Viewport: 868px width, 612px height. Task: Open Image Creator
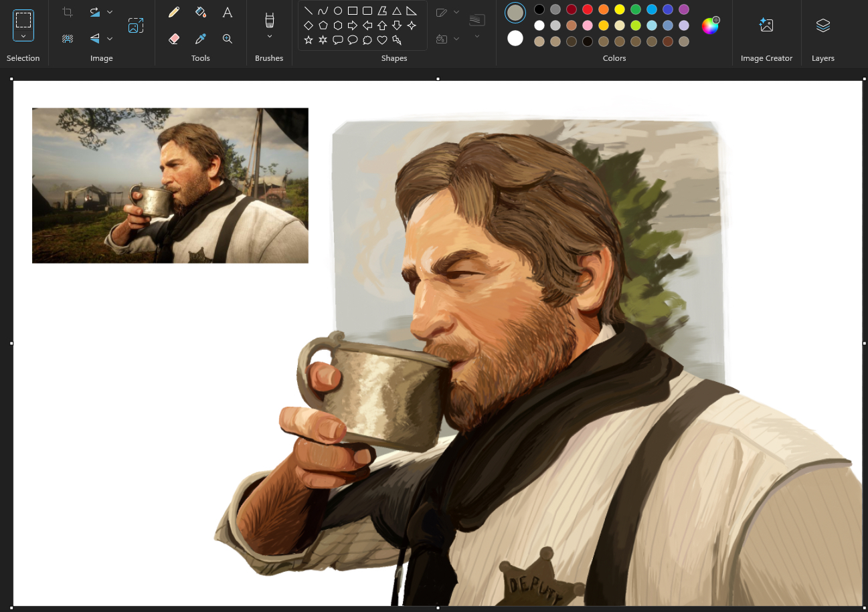tap(766, 25)
